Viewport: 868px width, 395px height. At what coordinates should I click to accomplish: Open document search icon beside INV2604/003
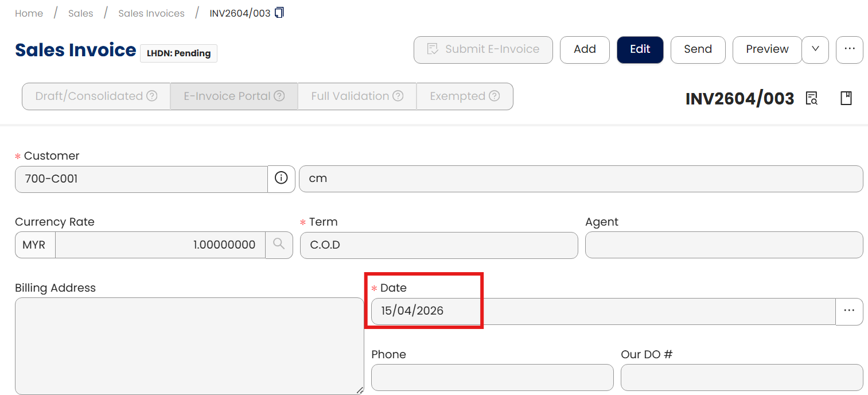pos(811,98)
